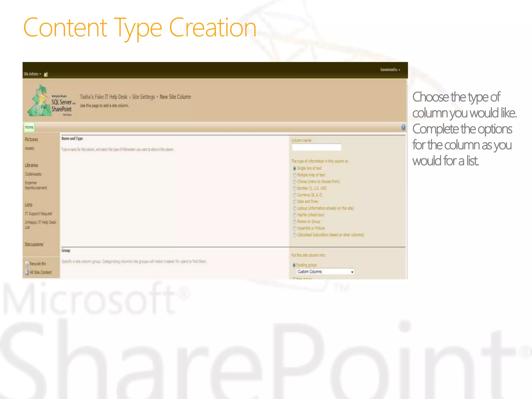Image resolution: width=532 pixels, height=399 pixels.
Task: Expand the kawaiwashu user menu
Action: click(390, 70)
